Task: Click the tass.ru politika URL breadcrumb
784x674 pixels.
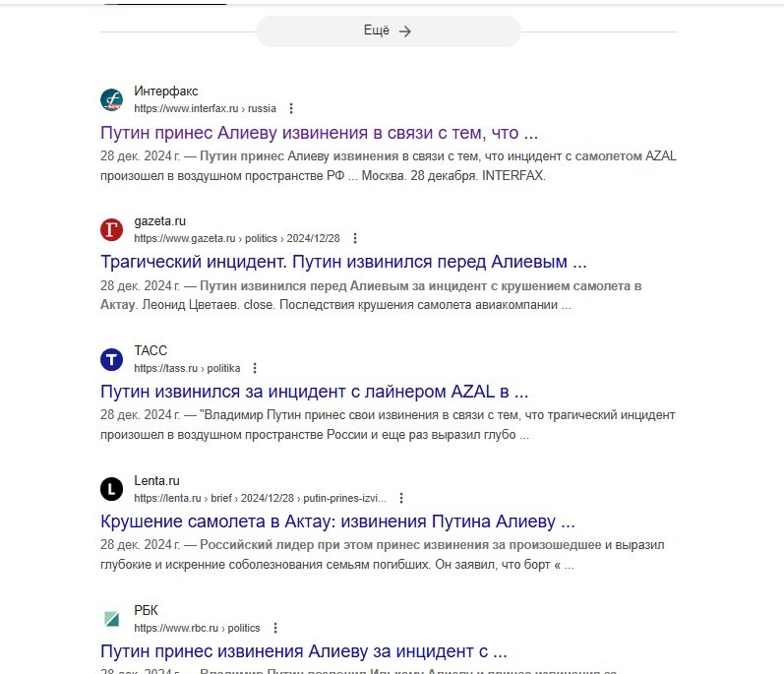Action: pos(187,369)
